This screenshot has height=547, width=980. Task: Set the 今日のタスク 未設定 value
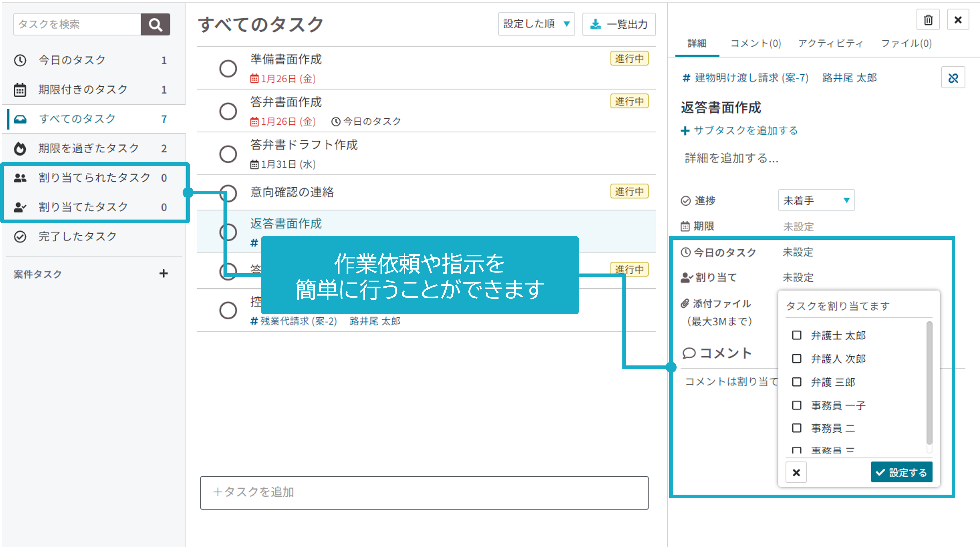(x=798, y=252)
